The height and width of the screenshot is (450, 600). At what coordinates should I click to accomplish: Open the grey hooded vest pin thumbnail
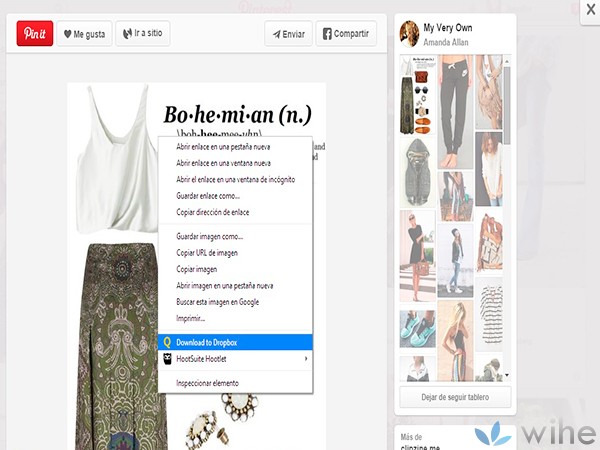[x=417, y=173]
